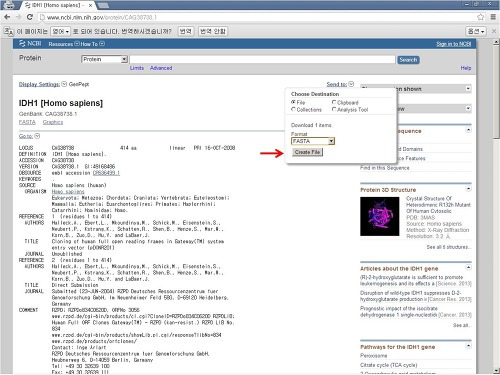The height and width of the screenshot is (375, 500).
Task: Click Find in this Sequence link
Action: point(385,168)
